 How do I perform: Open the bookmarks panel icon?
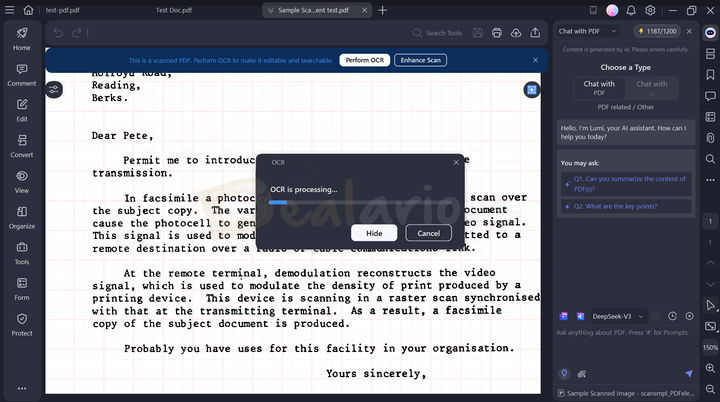tap(710, 74)
